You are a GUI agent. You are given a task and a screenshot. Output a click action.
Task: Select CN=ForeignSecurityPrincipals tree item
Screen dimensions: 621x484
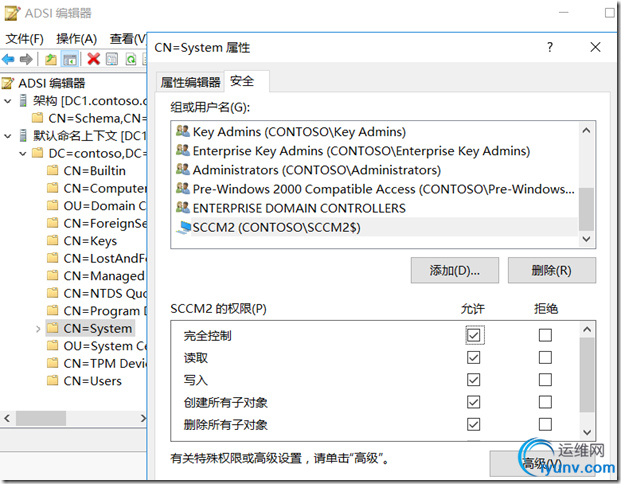click(105, 223)
